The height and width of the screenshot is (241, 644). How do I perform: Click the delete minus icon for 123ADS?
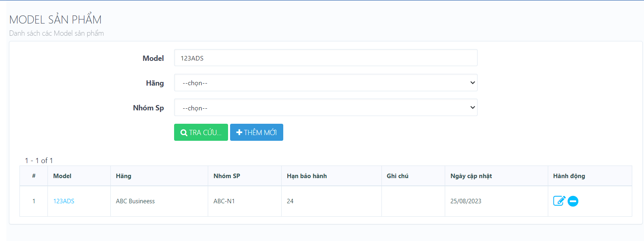click(573, 201)
